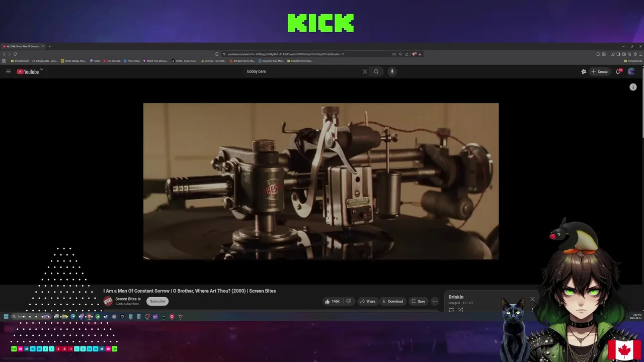644x362 pixels.
Task: Click the icon left of Create
Action: click(584, 71)
